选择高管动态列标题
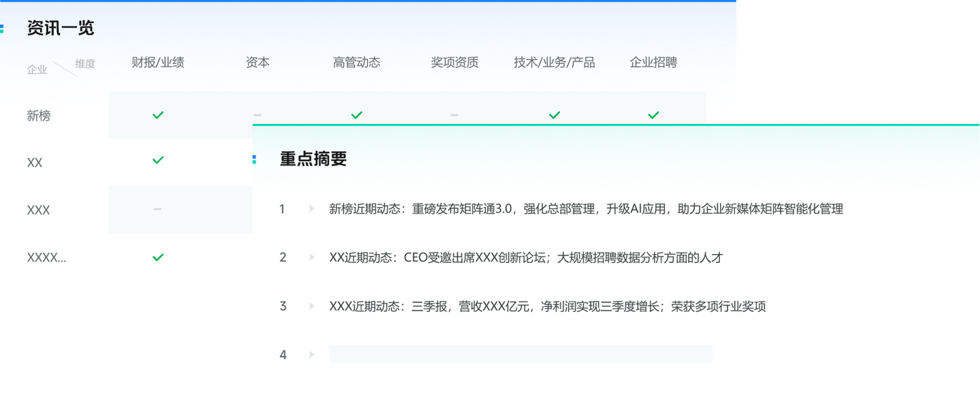 click(357, 62)
